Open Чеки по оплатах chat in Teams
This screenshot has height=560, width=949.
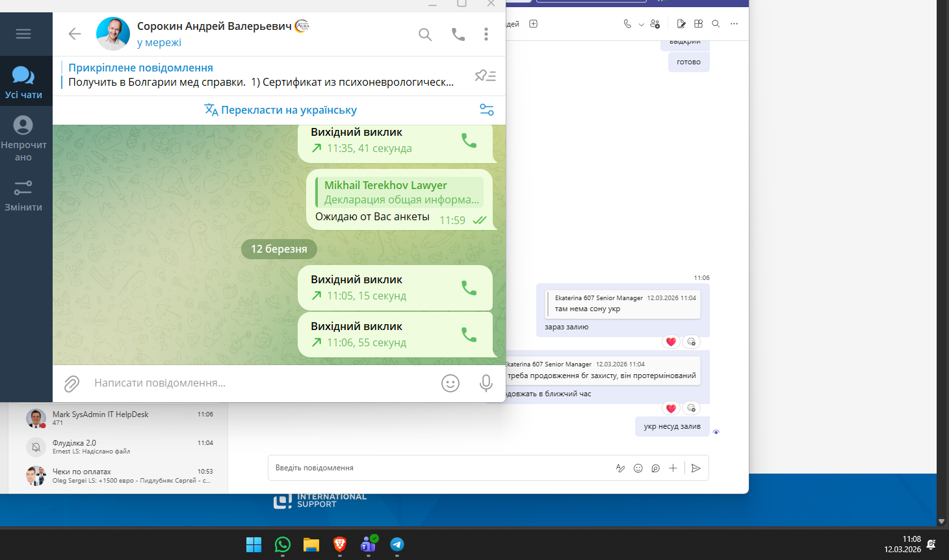pyautogui.click(x=119, y=476)
